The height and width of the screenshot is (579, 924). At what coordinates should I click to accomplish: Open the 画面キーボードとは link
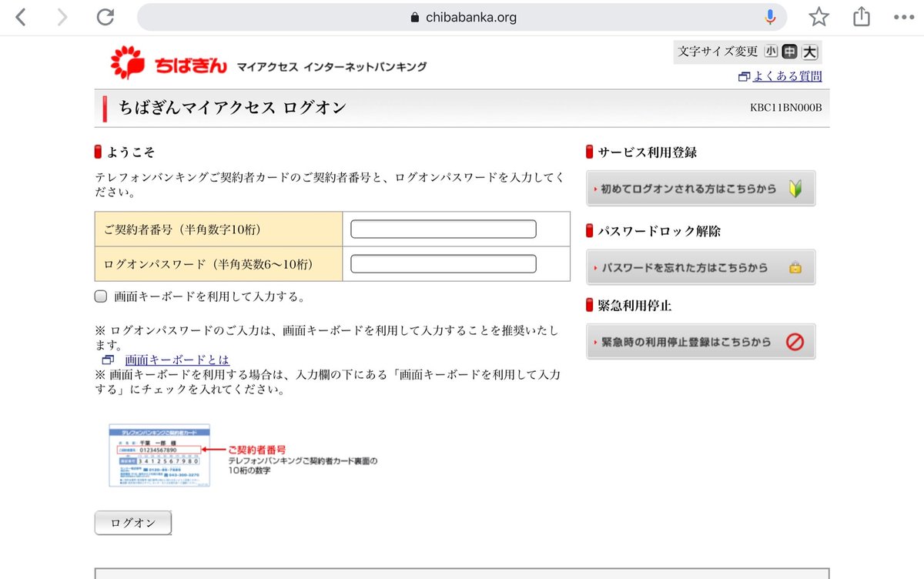177,360
